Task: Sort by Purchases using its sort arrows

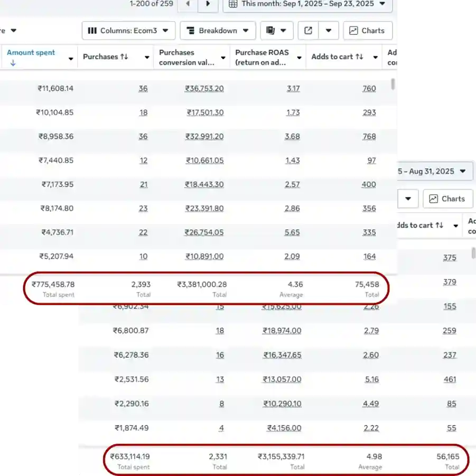Action: 124,57
